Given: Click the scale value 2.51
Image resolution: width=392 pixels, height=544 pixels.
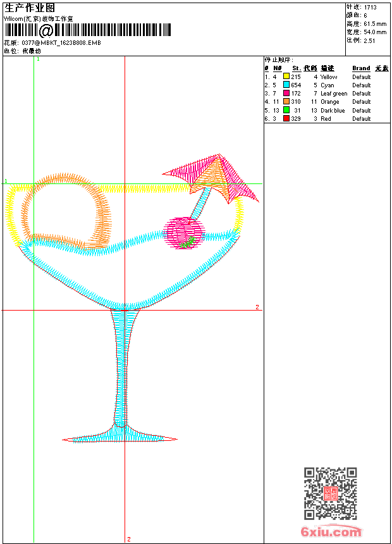Looking at the screenshot, I should pyautogui.click(x=369, y=40).
